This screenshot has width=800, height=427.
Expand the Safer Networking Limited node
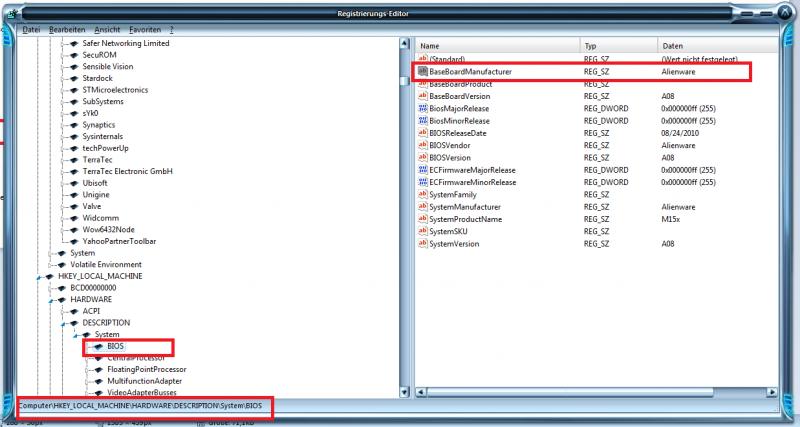click(63, 43)
